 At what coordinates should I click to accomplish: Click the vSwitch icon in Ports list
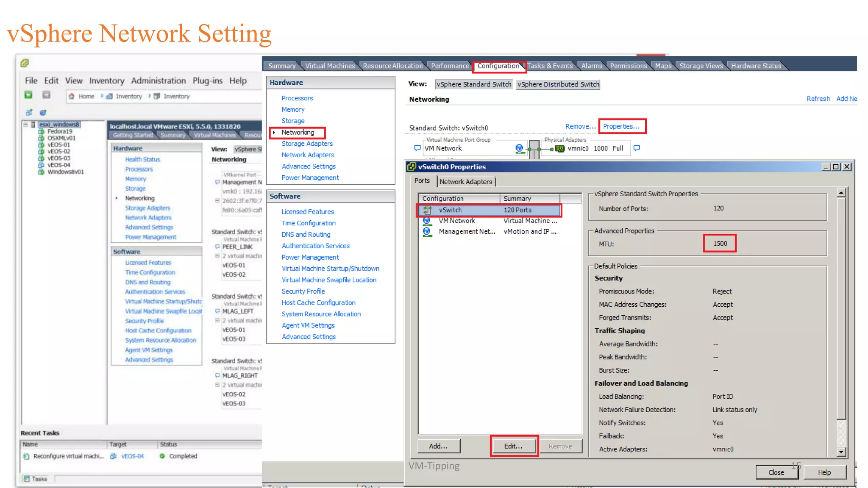pos(427,210)
